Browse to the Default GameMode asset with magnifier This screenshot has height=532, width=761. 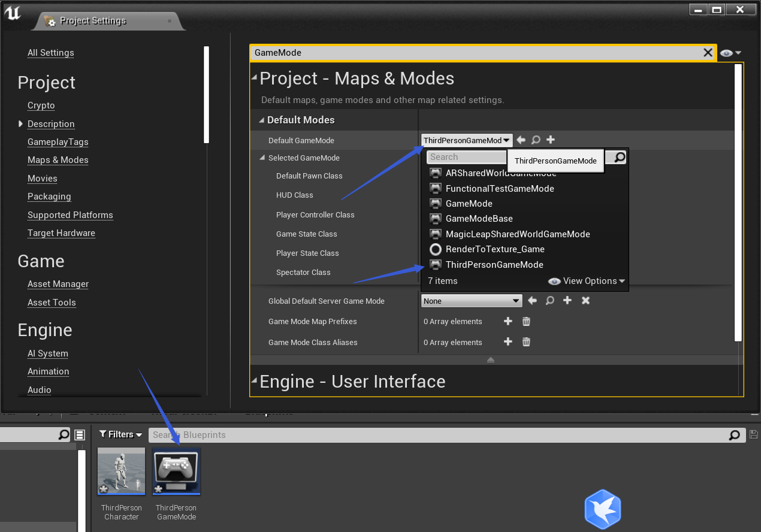(535, 140)
